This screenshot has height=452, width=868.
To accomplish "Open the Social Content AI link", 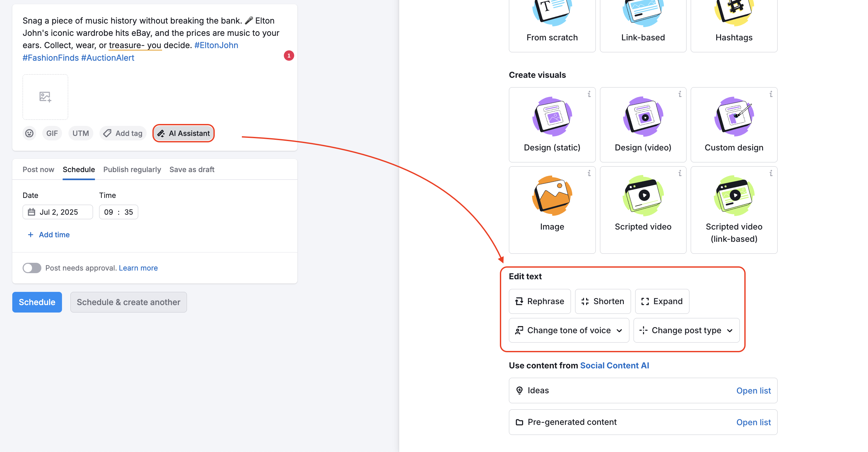I will [x=614, y=365].
